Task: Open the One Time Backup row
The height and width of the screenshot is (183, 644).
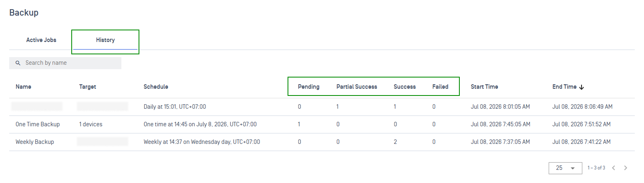Action: 322,124
